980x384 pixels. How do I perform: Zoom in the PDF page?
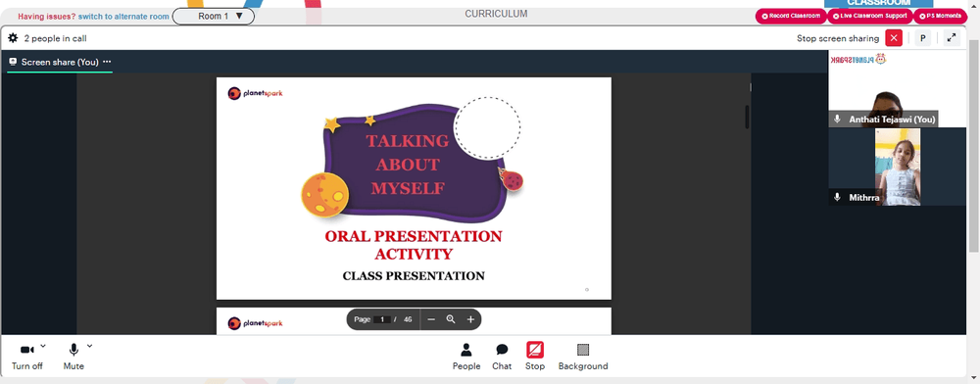[x=470, y=319]
